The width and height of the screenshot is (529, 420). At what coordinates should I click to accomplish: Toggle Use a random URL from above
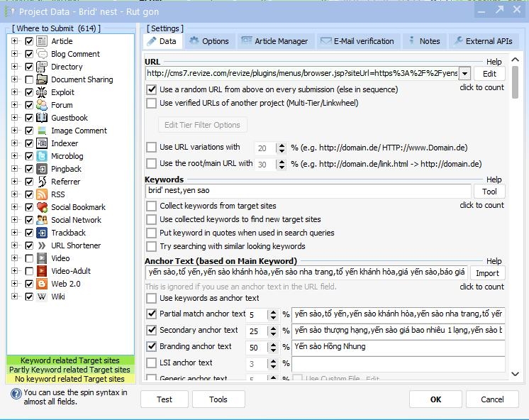click(x=151, y=90)
